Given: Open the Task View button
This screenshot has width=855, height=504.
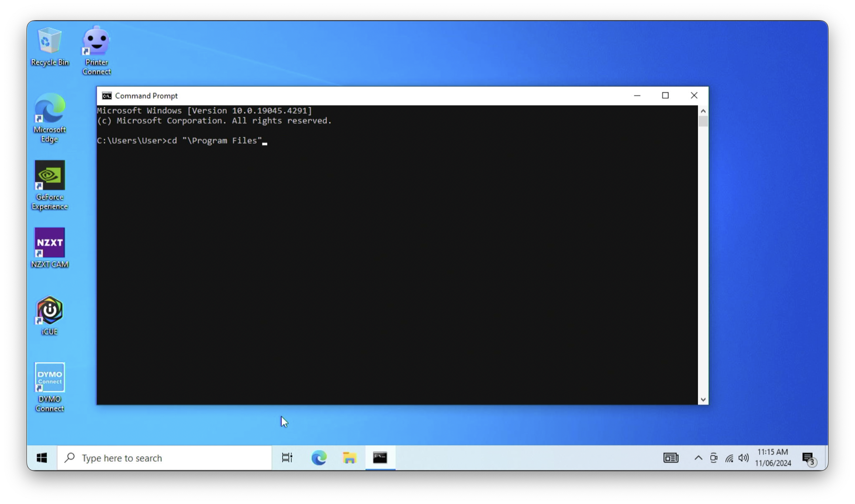Looking at the screenshot, I should point(287,458).
